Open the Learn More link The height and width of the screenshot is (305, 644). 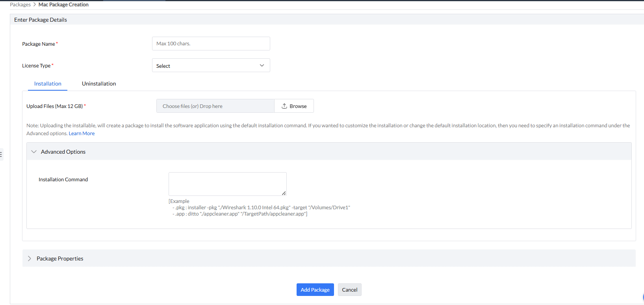tap(82, 134)
